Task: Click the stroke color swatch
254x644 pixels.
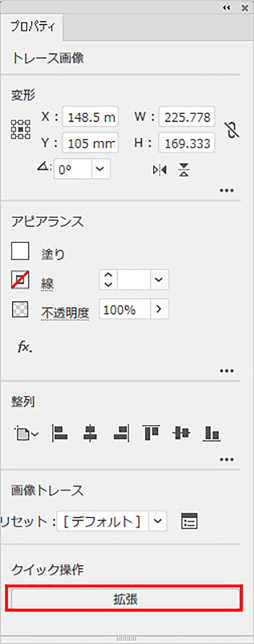Action: [20, 280]
